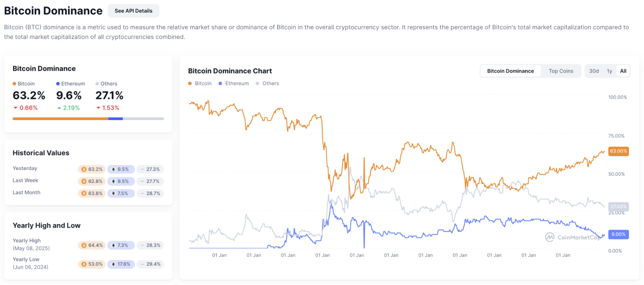Click the Others icon next to 28.3%
644x285 pixels.
point(142,245)
